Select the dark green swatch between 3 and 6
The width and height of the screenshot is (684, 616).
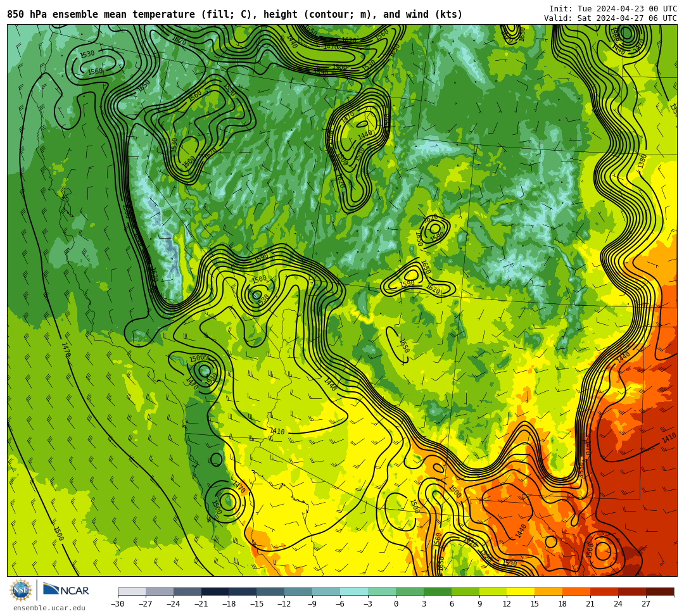coord(438,591)
